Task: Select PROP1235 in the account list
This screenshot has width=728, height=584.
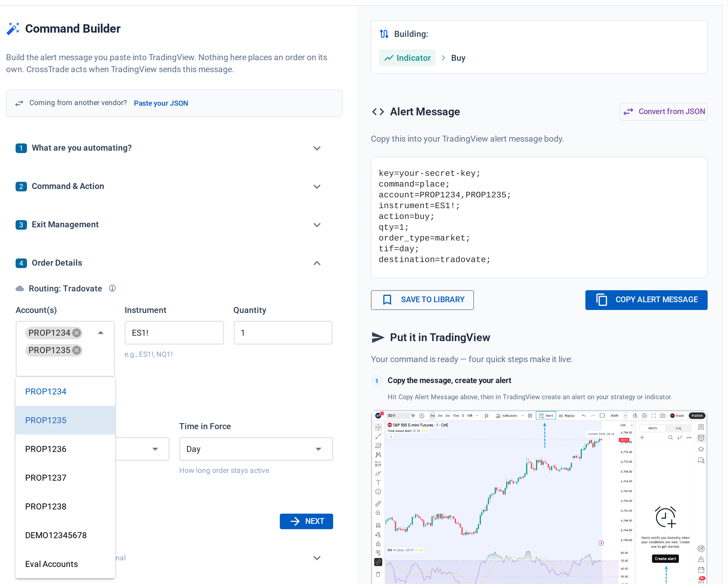Action: (65, 420)
